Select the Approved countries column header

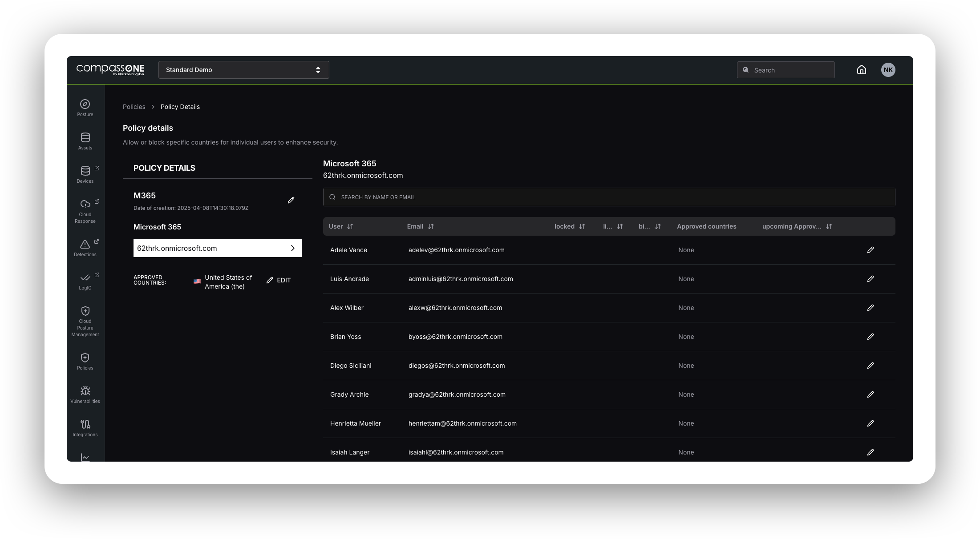(707, 226)
